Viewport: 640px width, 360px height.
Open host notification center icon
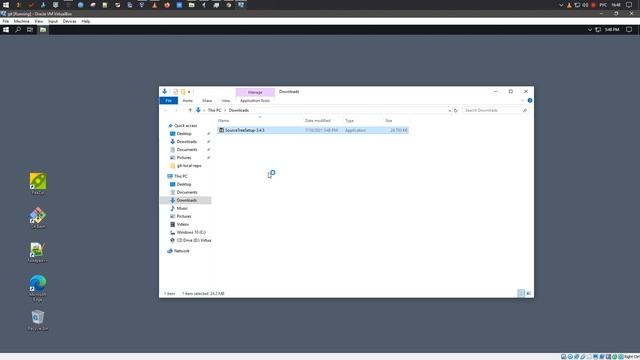[x=629, y=5]
